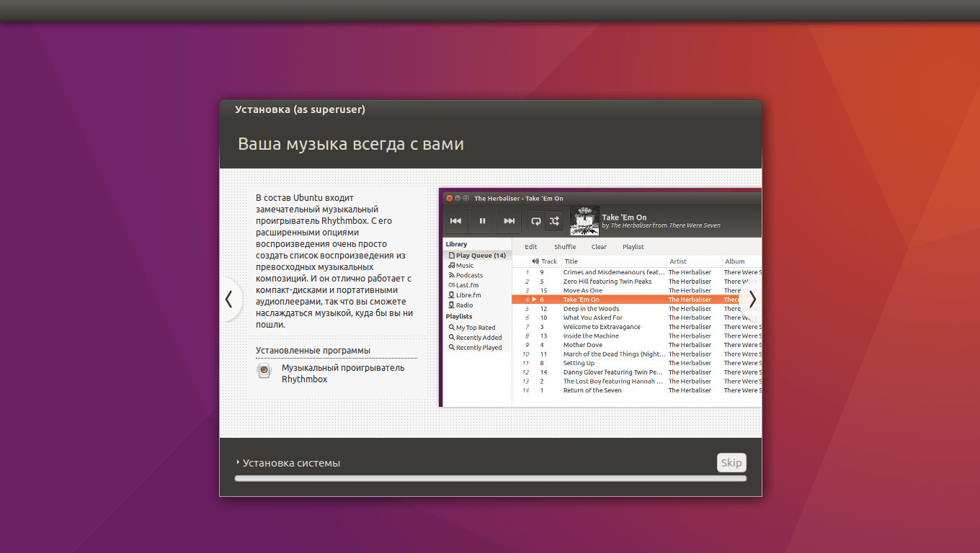980x553 pixels.
Task: Expand the Установка системы details triangle
Action: click(238, 462)
